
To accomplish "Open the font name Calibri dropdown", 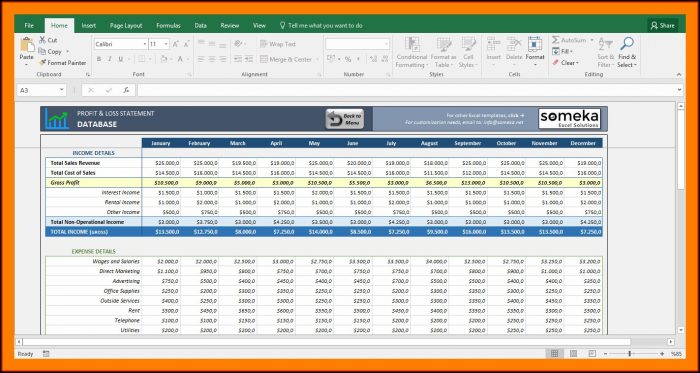I will click(x=145, y=44).
